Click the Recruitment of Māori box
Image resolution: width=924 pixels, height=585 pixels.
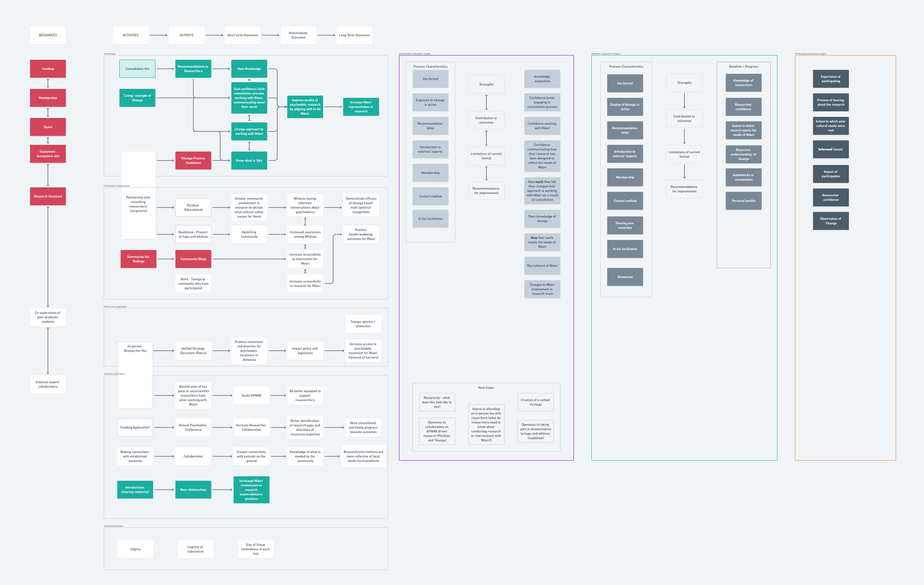click(542, 266)
